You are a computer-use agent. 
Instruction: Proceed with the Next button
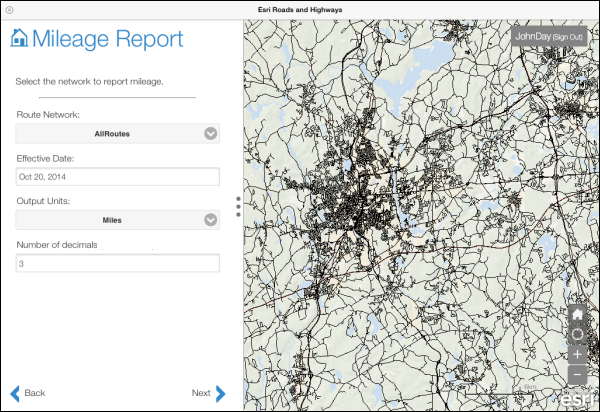[200, 393]
